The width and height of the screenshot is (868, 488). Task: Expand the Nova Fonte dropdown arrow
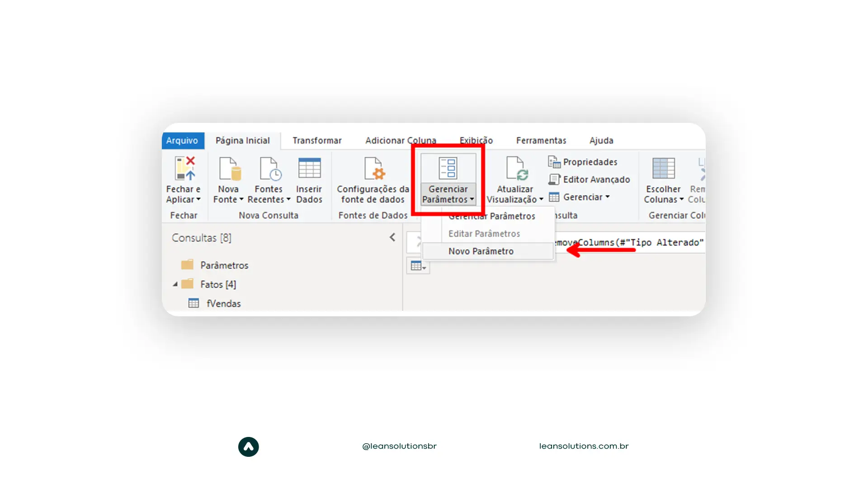pyautogui.click(x=241, y=199)
